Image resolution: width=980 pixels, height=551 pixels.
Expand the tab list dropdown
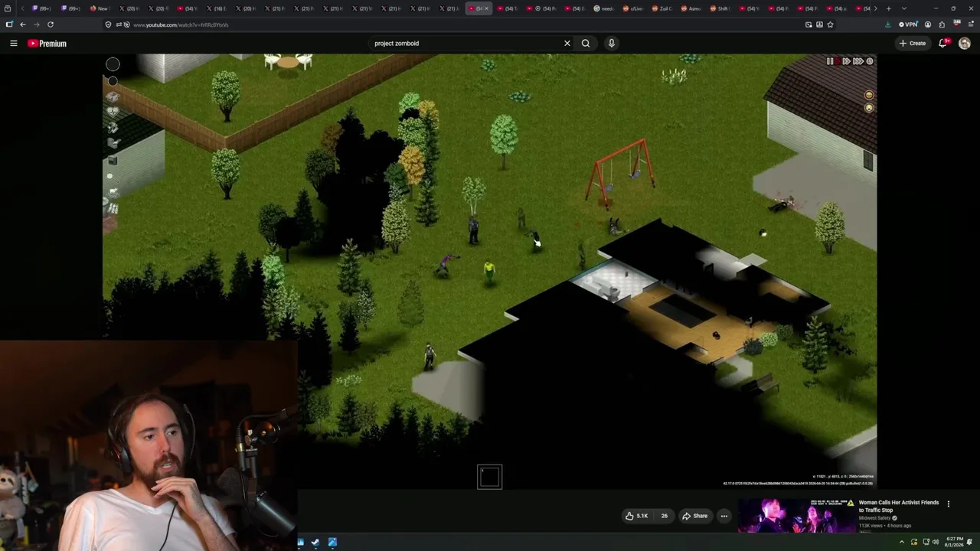[x=904, y=8]
